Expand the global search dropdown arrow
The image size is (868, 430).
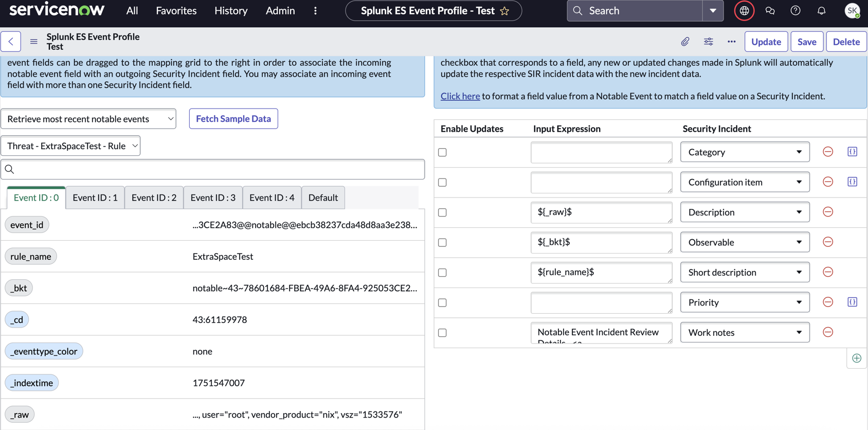[x=713, y=11]
